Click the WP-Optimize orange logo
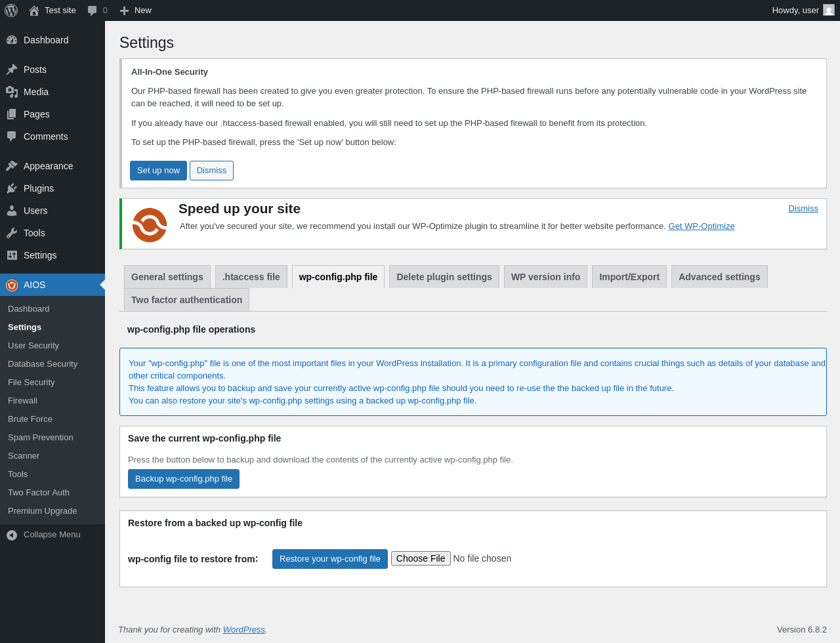Viewport: 840px width, 643px height. pyautogui.click(x=150, y=225)
